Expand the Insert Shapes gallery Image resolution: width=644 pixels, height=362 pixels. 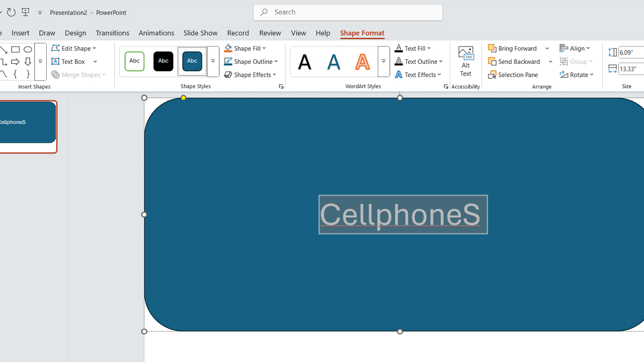pos(40,62)
